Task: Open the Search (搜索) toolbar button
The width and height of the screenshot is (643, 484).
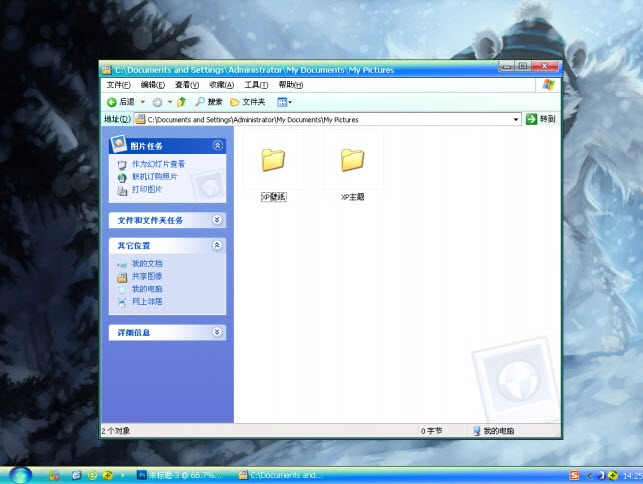Action: pyautogui.click(x=208, y=102)
